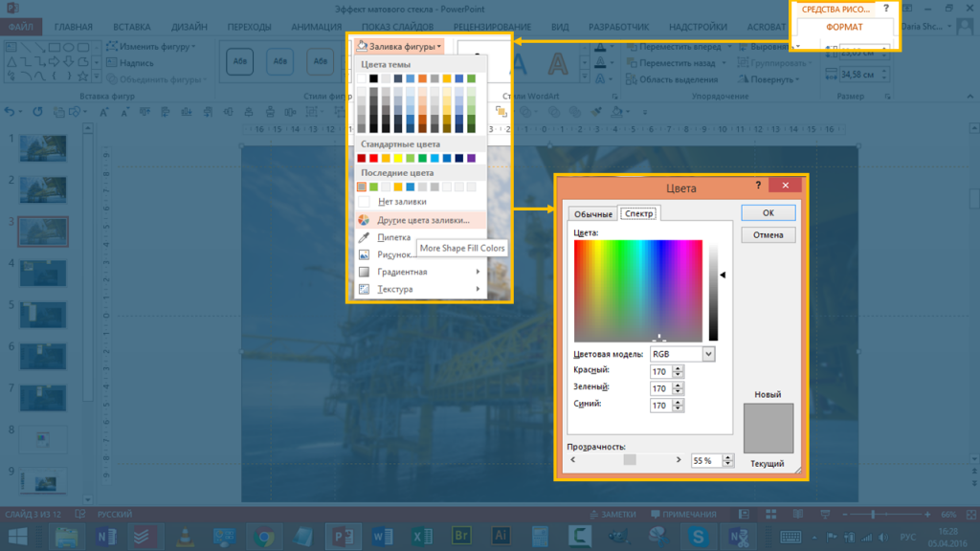Open Skype from the taskbar
The height and width of the screenshot is (551, 980).
(x=699, y=537)
